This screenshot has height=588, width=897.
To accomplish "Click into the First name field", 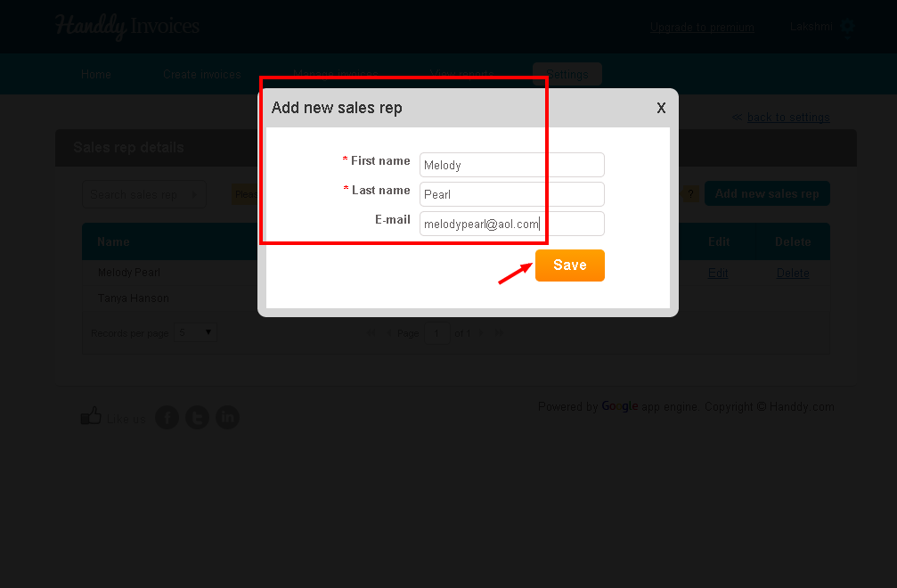I will coord(512,165).
